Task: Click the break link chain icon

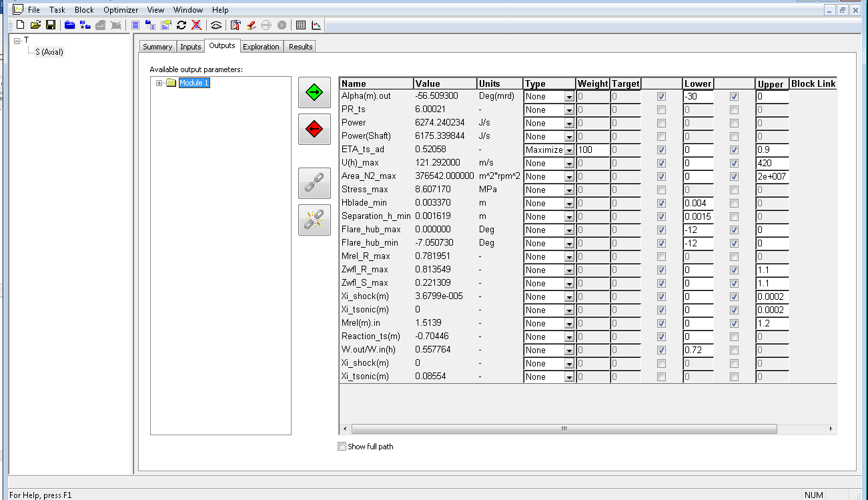Action: 314,220
